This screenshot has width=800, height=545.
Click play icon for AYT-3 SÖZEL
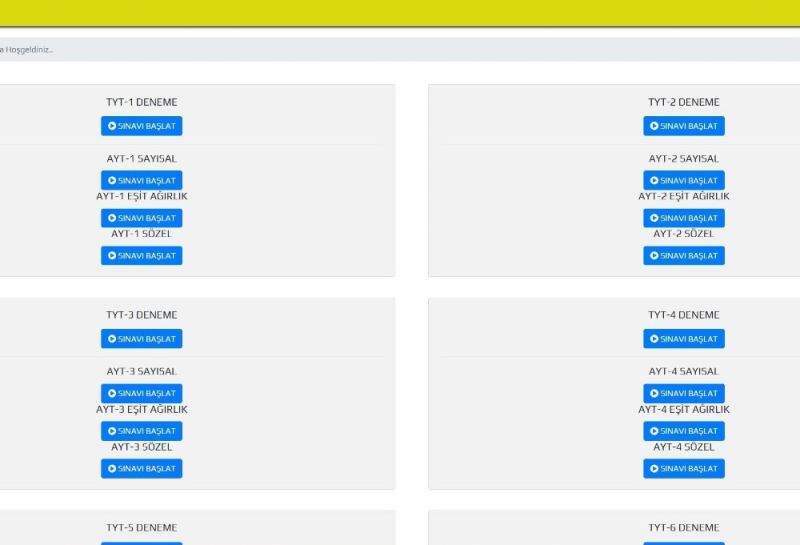(112, 469)
